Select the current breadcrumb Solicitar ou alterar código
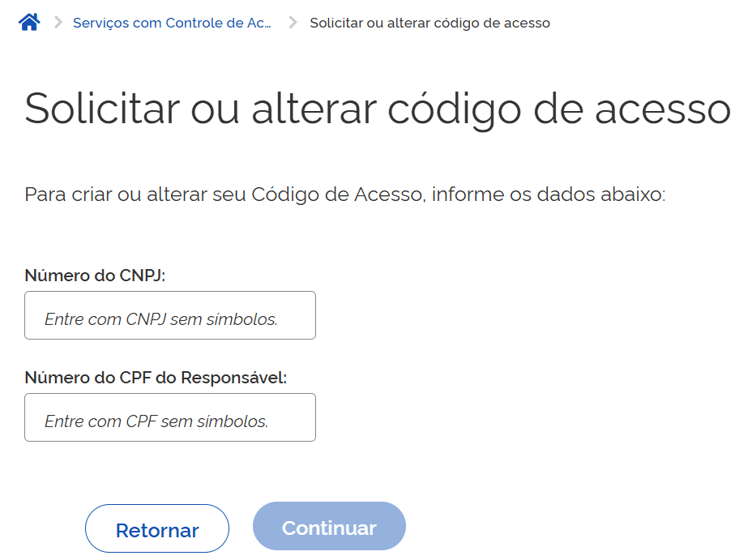The height and width of the screenshot is (560, 735). coord(429,23)
